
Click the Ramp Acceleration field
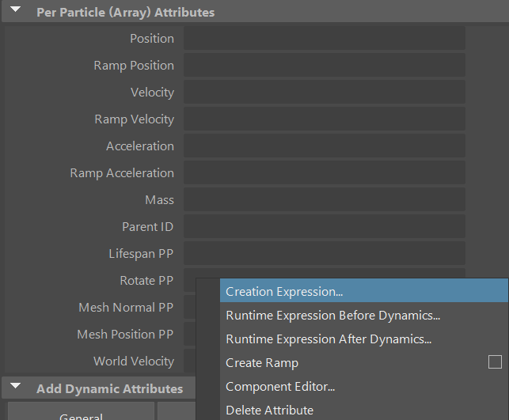pyautogui.click(x=324, y=173)
